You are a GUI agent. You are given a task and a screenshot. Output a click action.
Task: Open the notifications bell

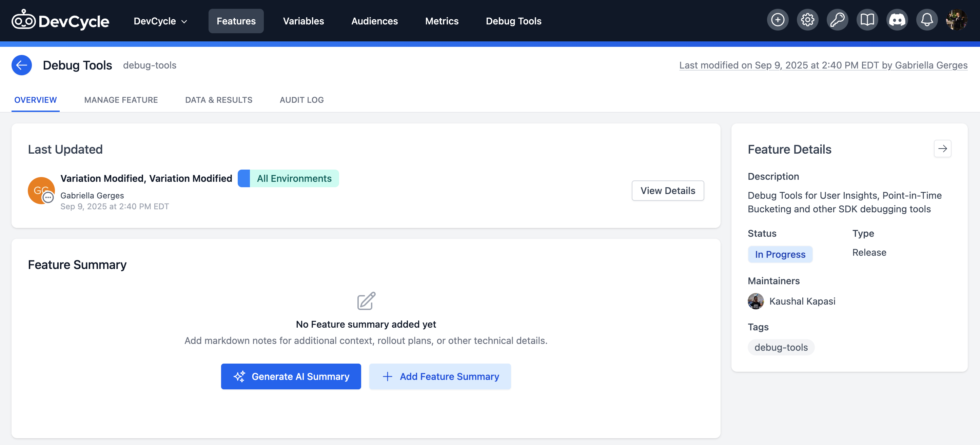[927, 20]
